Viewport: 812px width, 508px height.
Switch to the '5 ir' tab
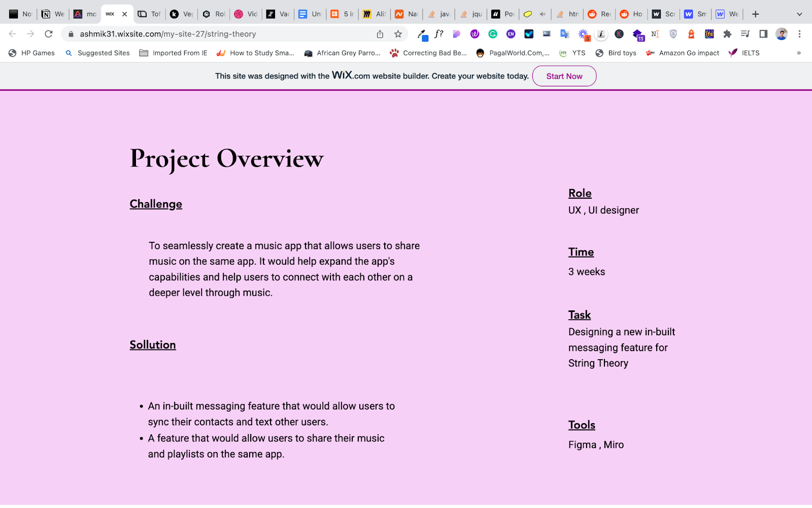[x=342, y=14]
